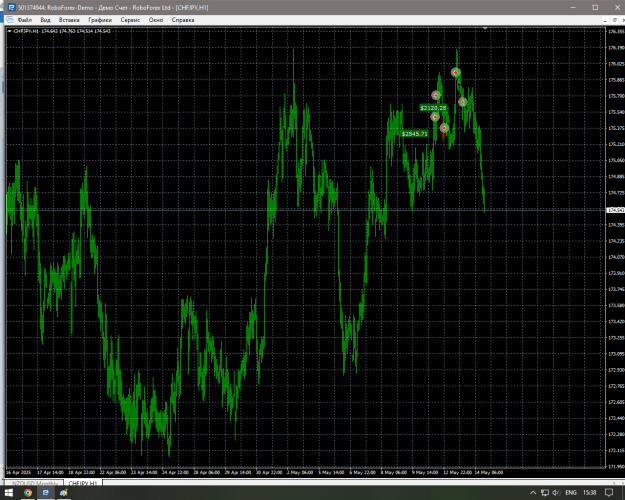Click the 30 Apr 22:00 time label
The height and width of the screenshot is (500, 625).
[x=269, y=472]
